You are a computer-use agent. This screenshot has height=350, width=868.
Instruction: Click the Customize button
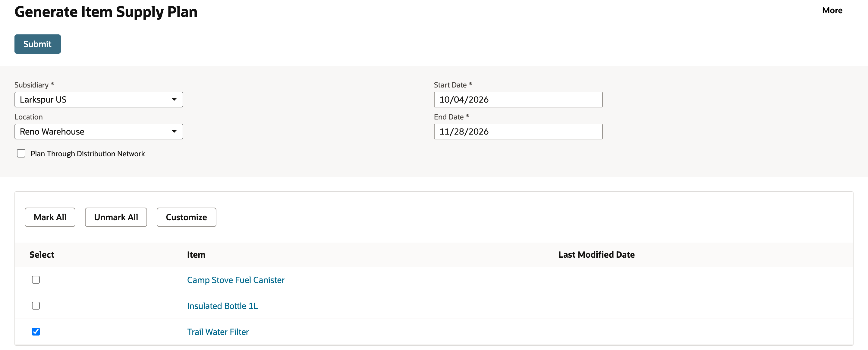click(186, 217)
